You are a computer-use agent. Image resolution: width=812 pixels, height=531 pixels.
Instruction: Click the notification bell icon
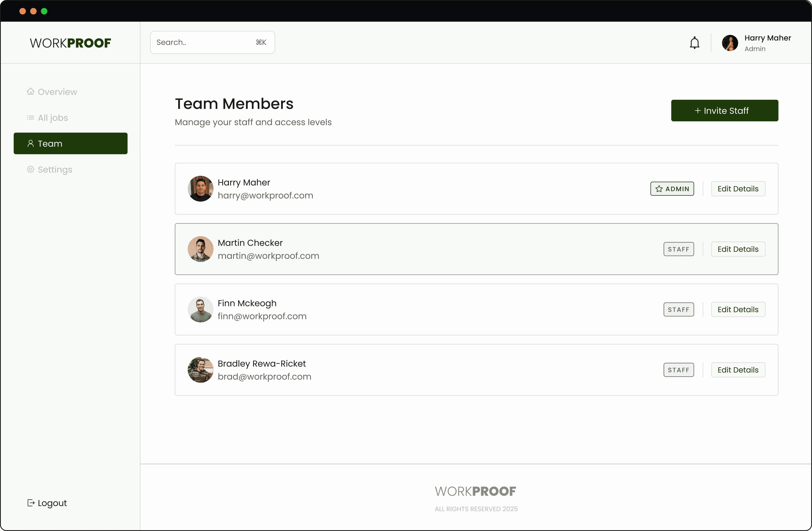[694, 43]
